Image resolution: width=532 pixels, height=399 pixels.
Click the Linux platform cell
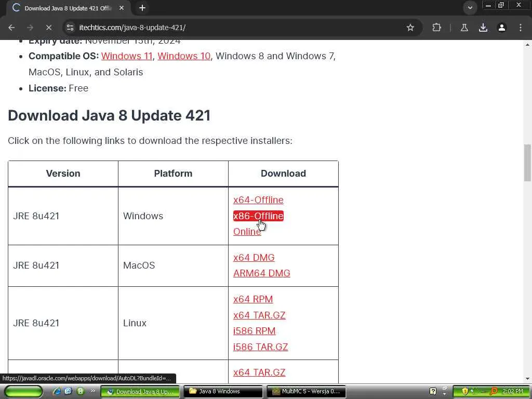coord(173,323)
